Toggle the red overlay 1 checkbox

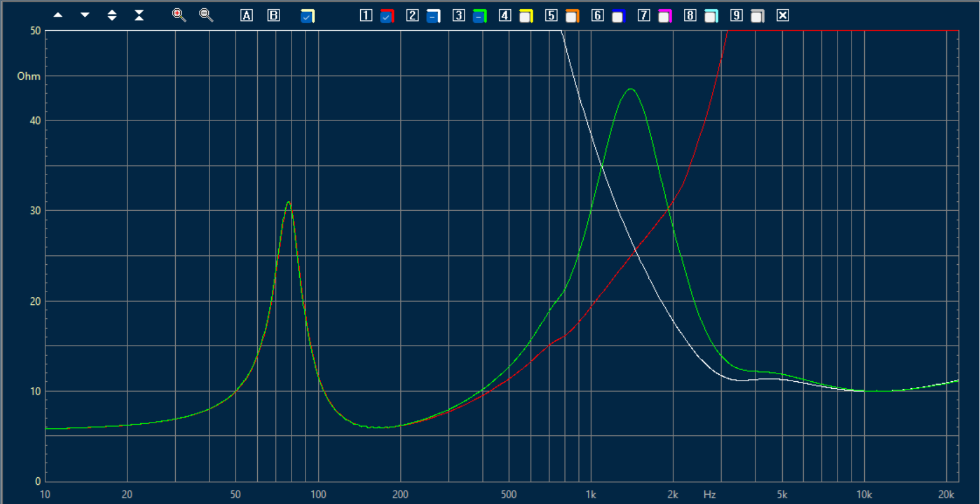coord(386,16)
